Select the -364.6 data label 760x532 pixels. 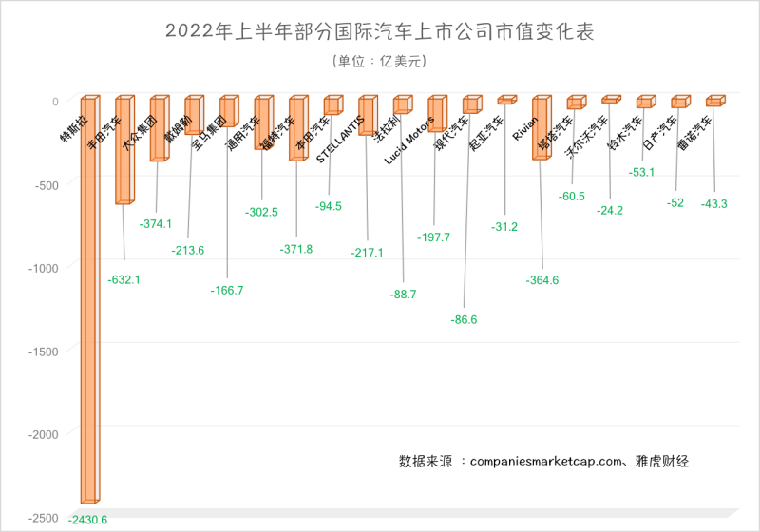(x=542, y=279)
